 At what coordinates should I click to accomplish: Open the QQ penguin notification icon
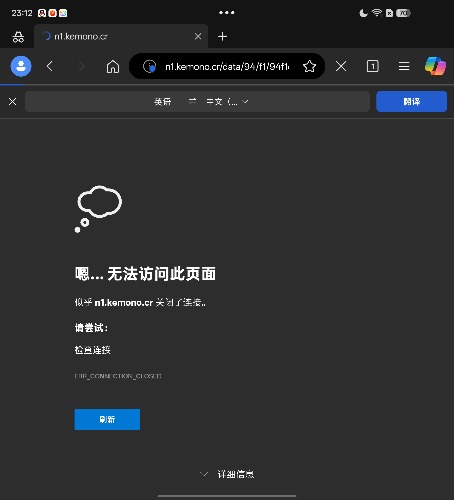point(42,13)
